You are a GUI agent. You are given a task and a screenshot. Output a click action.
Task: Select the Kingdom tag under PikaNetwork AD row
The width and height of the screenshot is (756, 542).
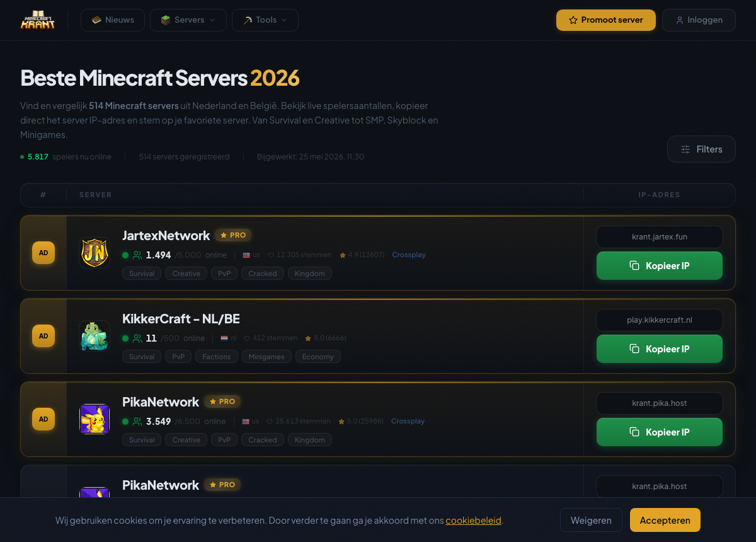pyautogui.click(x=310, y=440)
